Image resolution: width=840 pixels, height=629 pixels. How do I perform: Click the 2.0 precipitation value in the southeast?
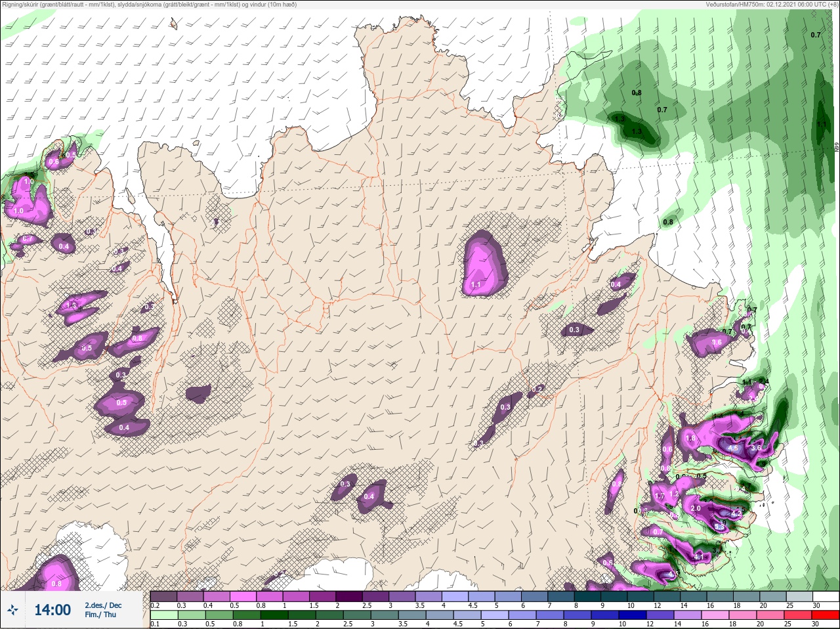tap(696, 508)
